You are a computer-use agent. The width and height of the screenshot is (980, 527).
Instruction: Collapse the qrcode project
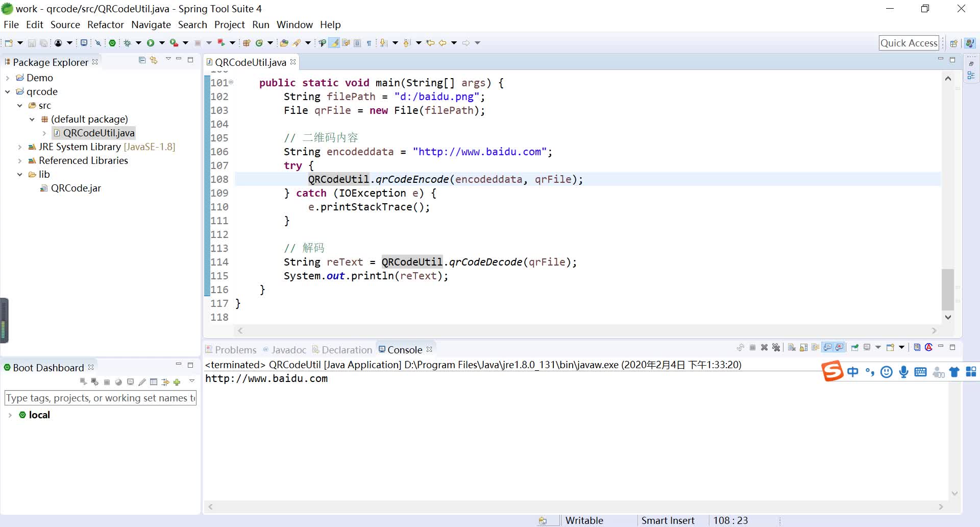7,92
